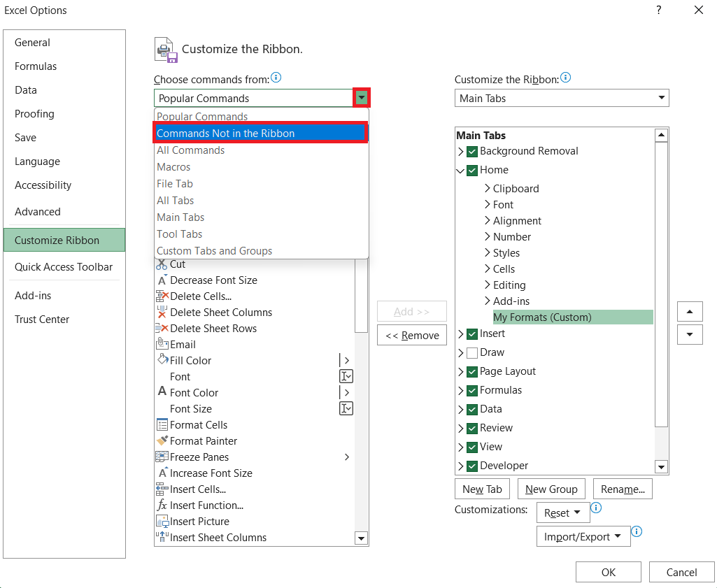Expand the Editing group
This screenshot has height=588, width=717.
tap(488, 285)
